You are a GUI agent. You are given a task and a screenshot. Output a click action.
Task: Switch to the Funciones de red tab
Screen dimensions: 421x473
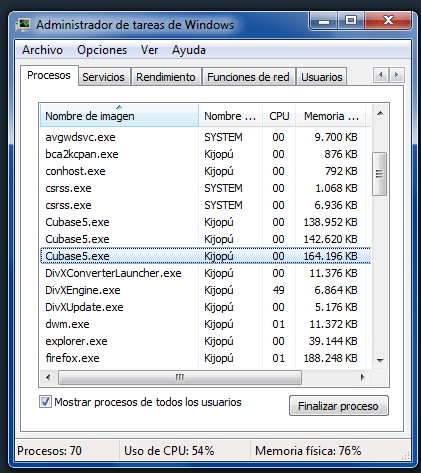coord(248,77)
